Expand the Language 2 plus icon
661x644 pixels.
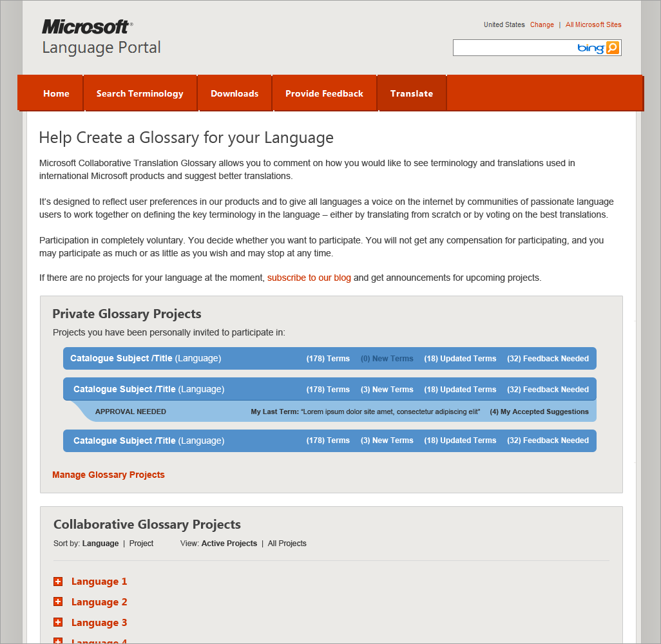pos(58,602)
